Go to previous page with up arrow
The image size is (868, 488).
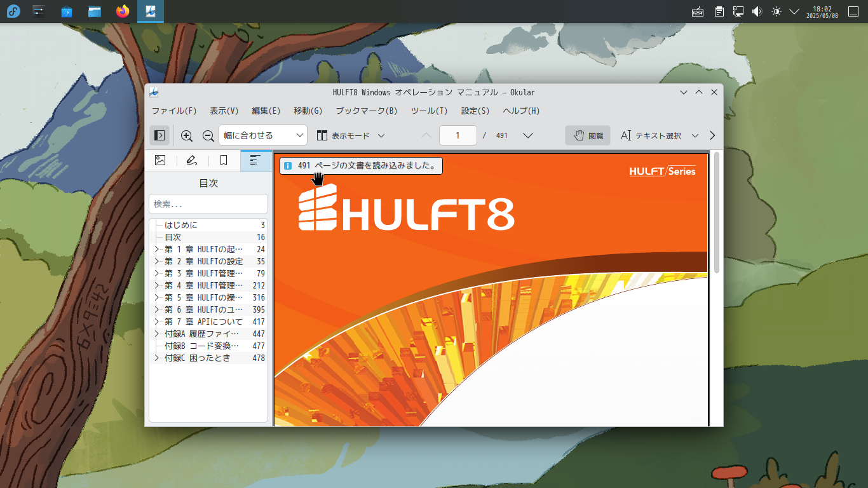pyautogui.click(x=426, y=135)
